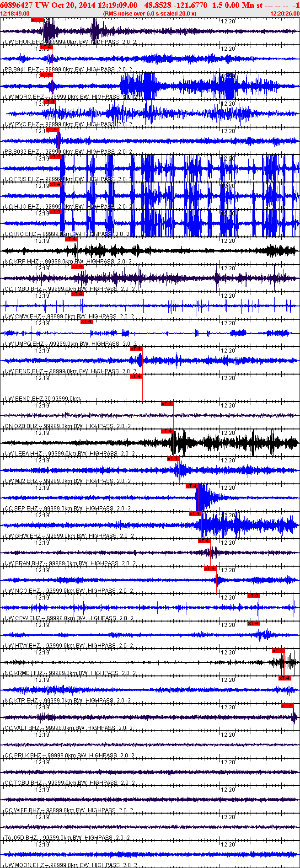The height and width of the screenshot is (868, 300).
Task: Click red pick marker on UW HTW trace
Action: [x=253, y=623]
